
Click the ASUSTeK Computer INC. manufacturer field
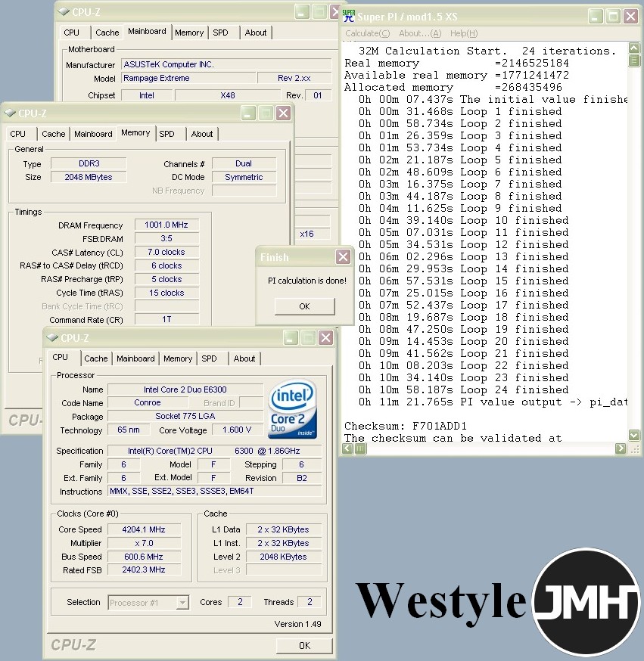[226, 64]
